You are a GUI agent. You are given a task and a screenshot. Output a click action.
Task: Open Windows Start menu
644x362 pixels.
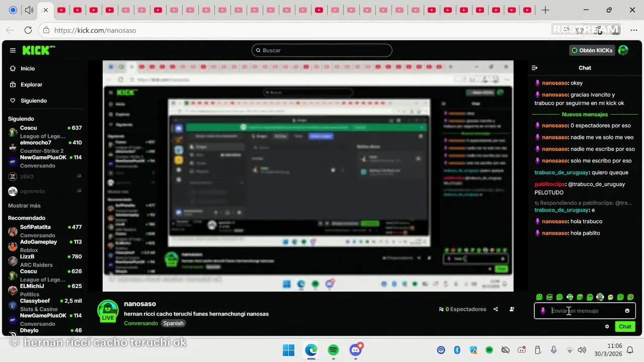pyautogui.click(x=288, y=350)
